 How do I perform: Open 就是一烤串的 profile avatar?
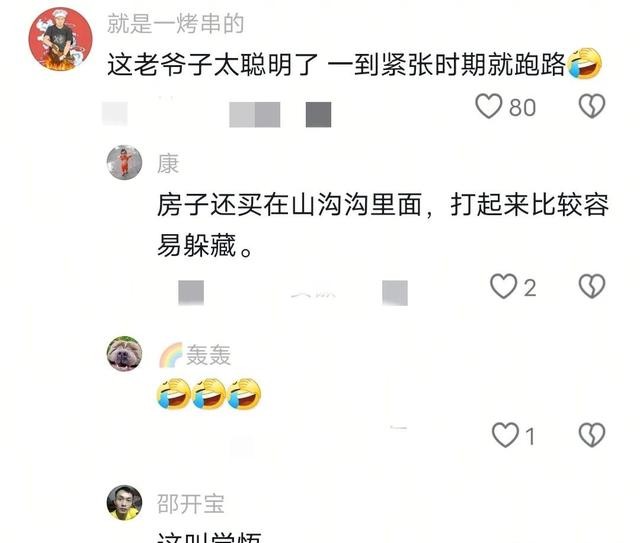pos(60,39)
